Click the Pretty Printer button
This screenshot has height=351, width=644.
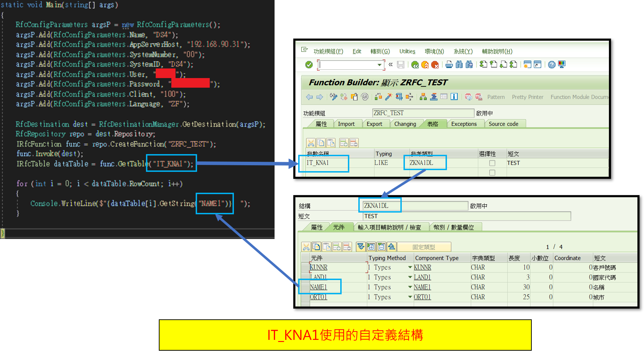(527, 97)
